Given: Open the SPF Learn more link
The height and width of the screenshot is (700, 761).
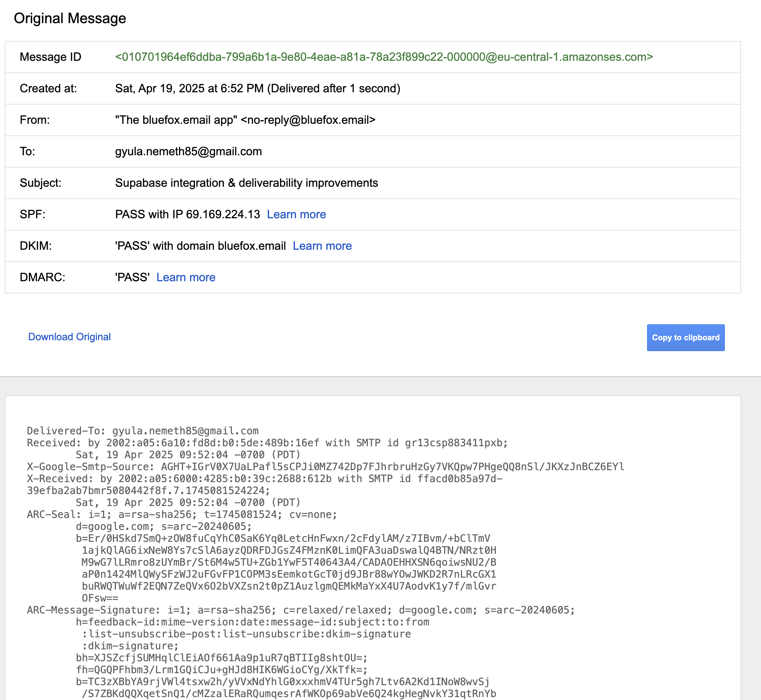Looking at the screenshot, I should click(x=296, y=214).
